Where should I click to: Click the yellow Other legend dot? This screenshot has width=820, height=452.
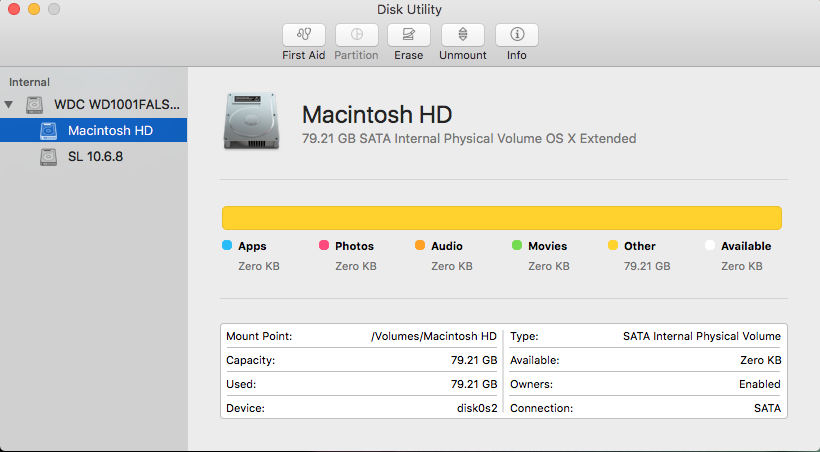coord(613,245)
